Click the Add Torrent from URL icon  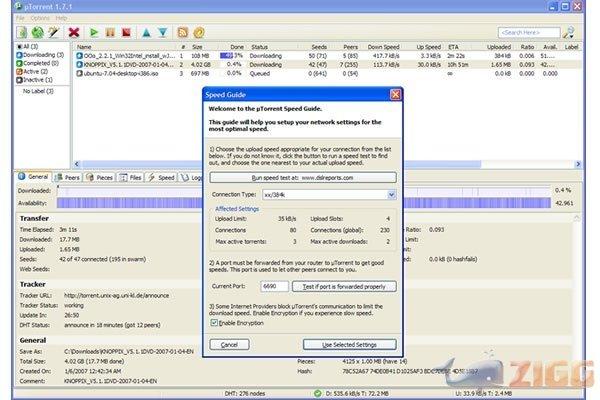[38, 33]
